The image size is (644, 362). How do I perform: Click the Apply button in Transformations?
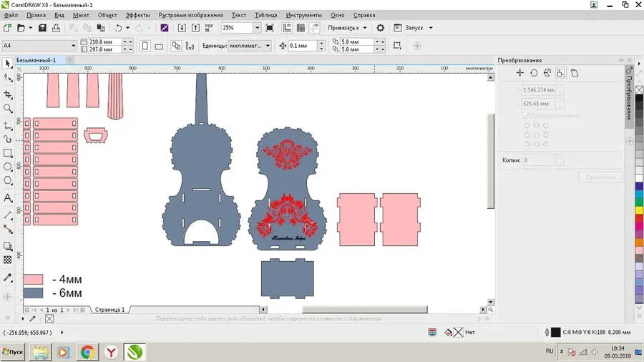point(601,177)
